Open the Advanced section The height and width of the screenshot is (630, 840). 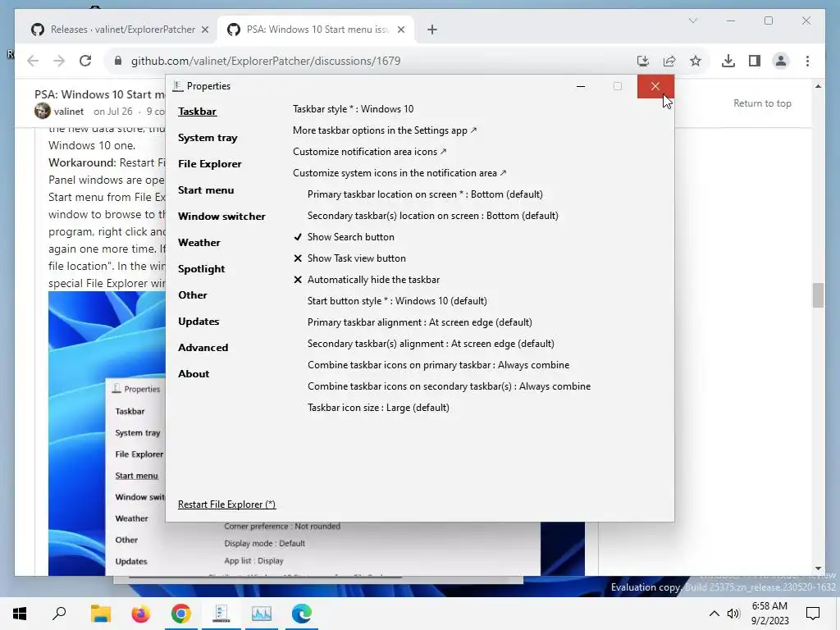[x=203, y=348]
